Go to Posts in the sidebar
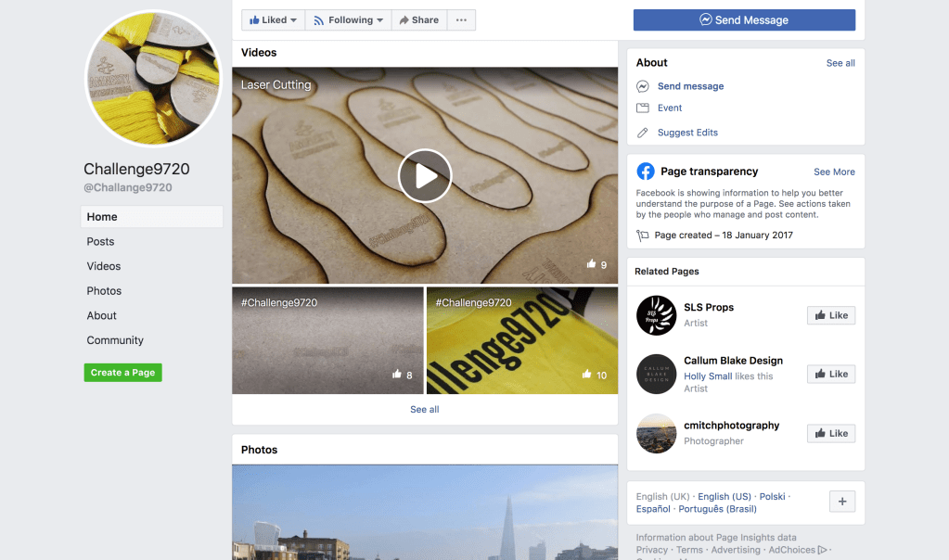The width and height of the screenshot is (949, 560). pyautogui.click(x=101, y=241)
